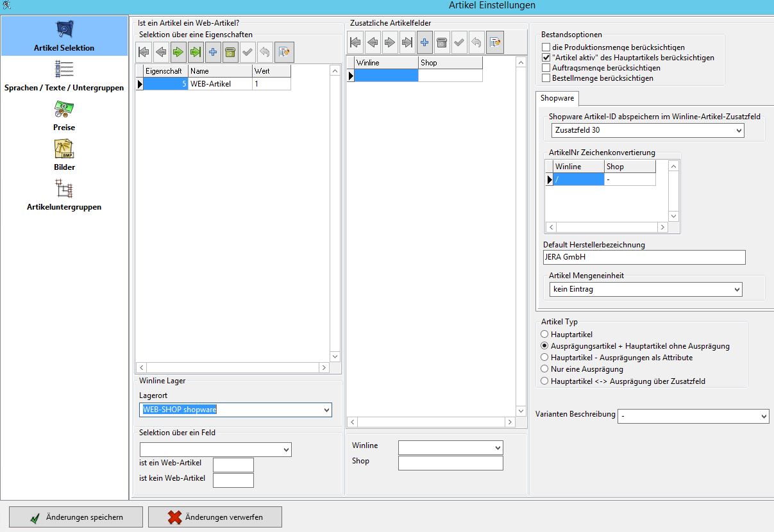The width and height of the screenshot is (774, 532).
Task: Open Sprachen / Texte / Untergruppen section
Action: coord(64,76)
